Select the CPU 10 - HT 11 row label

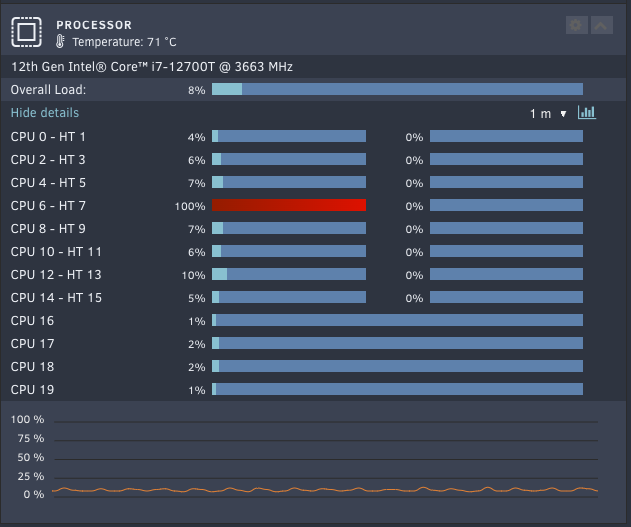pos(56,251)
